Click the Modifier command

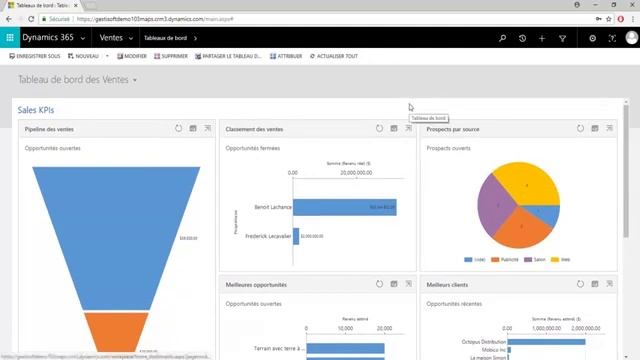point(132,56)
